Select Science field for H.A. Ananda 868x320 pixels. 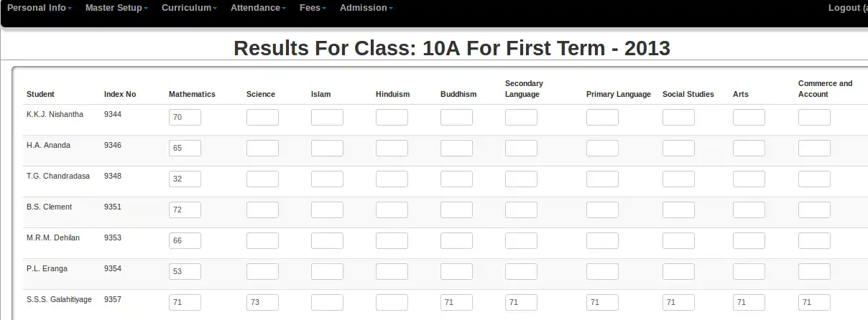[x=262, y=149]
